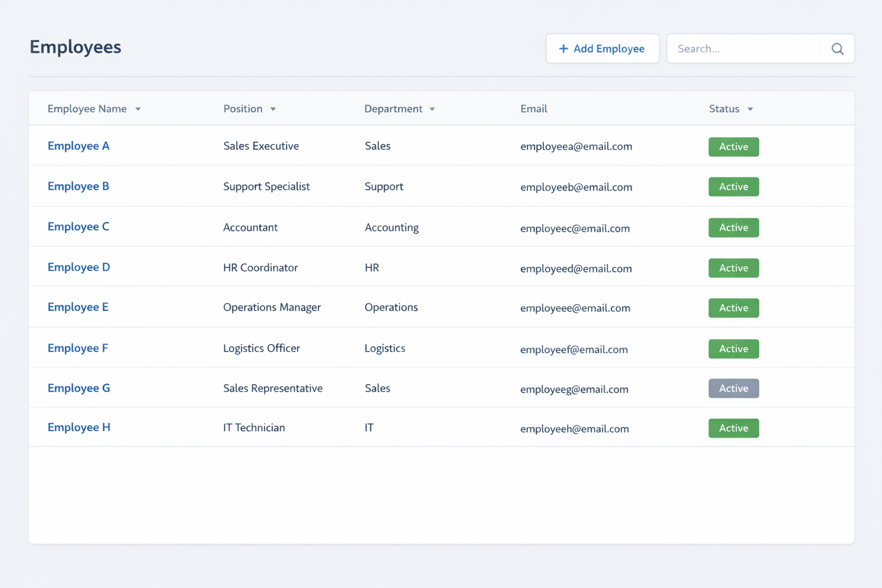882x588 pixels.
Task: Open the Employee Name sort dropdown arrow
Action: click(138, 108)
